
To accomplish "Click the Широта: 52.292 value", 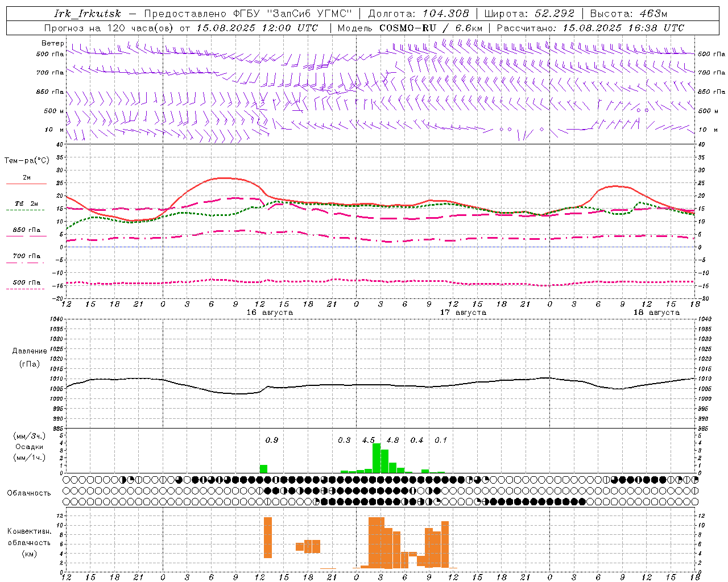I will (530, 14).
